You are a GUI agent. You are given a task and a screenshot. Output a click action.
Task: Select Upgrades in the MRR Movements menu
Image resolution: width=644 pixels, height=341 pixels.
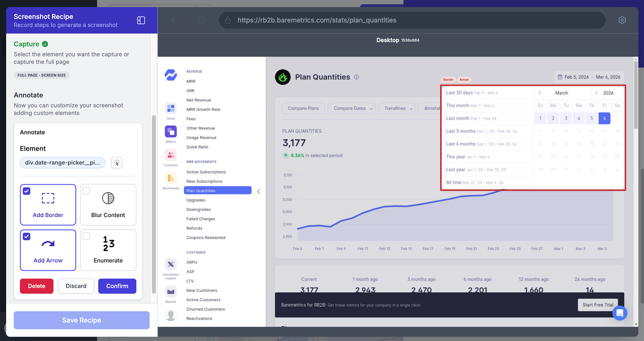click(x=196, y=200)
